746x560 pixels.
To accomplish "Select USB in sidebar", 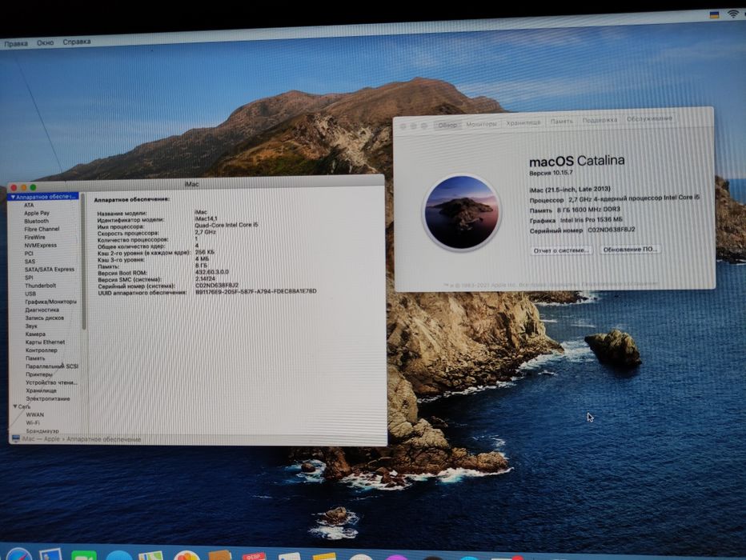I will point(30,294).
